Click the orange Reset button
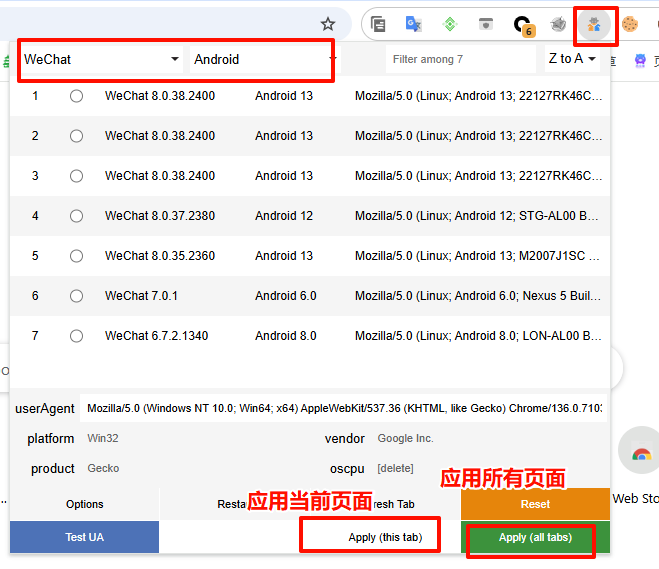The height and width of the screenshot is (569, 659). 535,504
